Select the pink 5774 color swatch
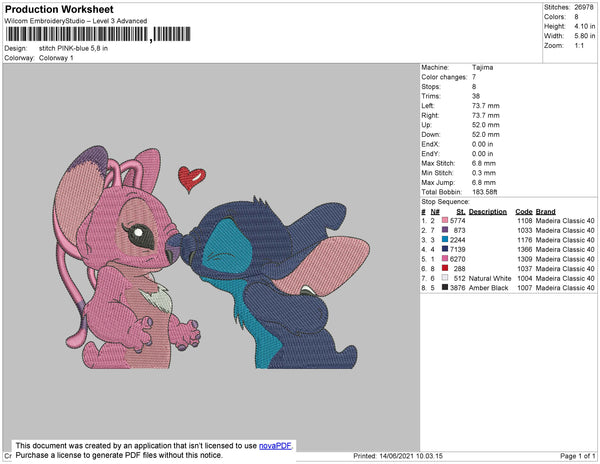The height and width of the screenshot is (464, 600). pos(445,220)
